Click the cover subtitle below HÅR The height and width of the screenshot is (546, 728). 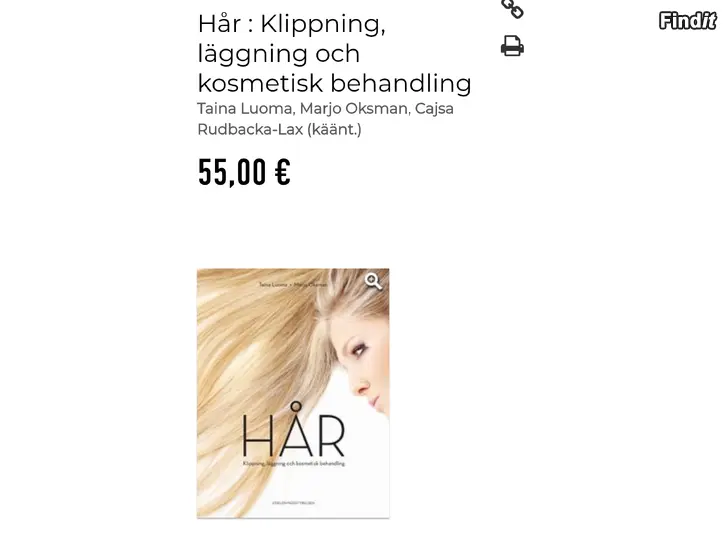point(294,463)
